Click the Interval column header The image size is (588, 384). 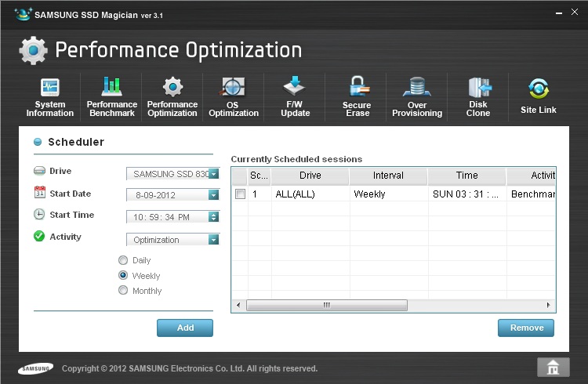click(388, 176)
